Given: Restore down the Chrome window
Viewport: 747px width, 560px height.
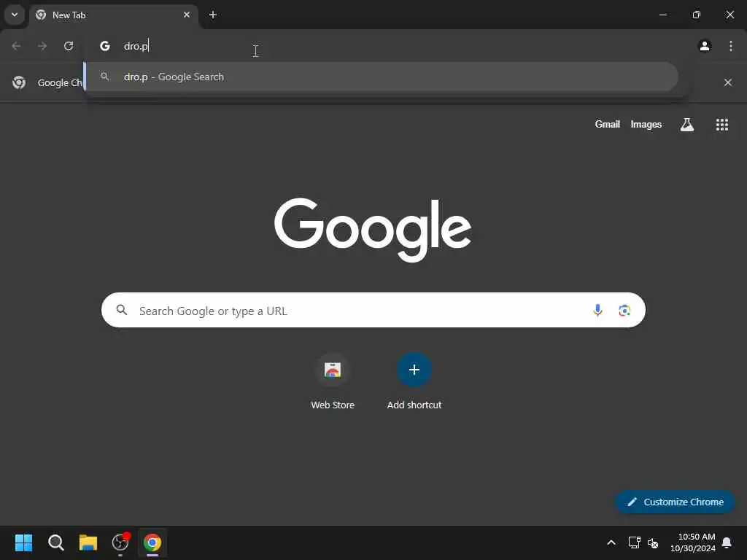Looking at the screenshot, I should [x=697, y=15].
